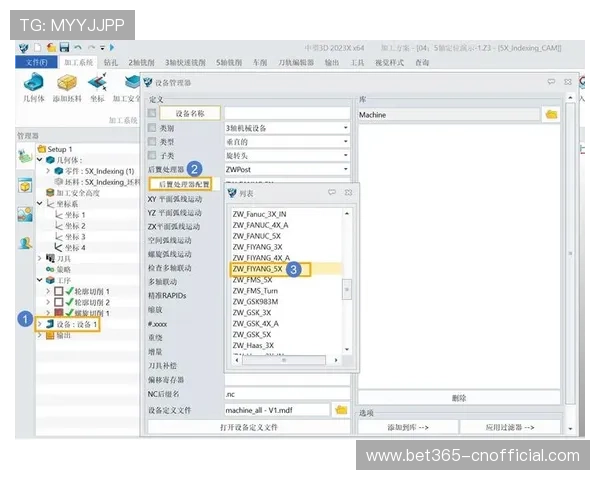Viewport: 600px width, 480px height.
Task: Click the Setup 1 folder icon in tree
Action: coord(42,149)
